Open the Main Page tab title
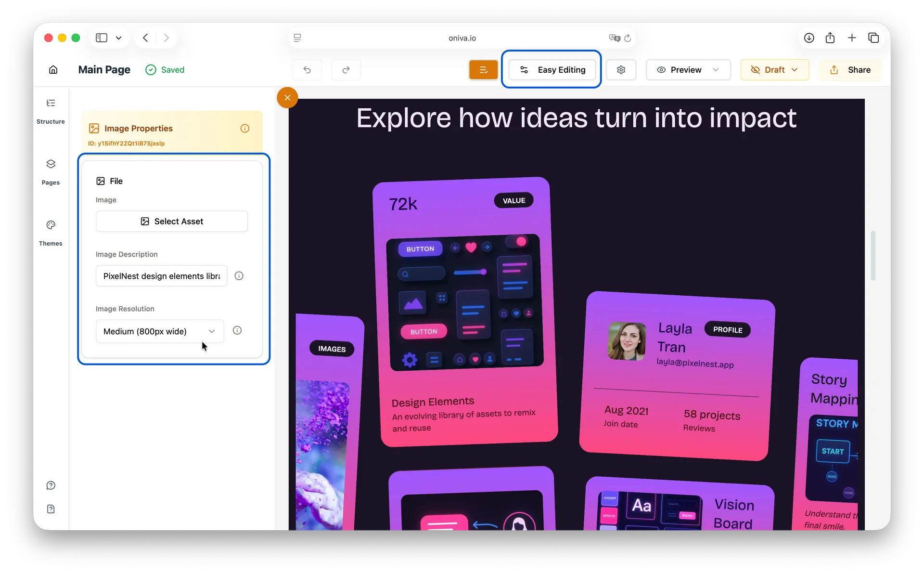This screenshot has height=574, width=924. pos(104,69)
